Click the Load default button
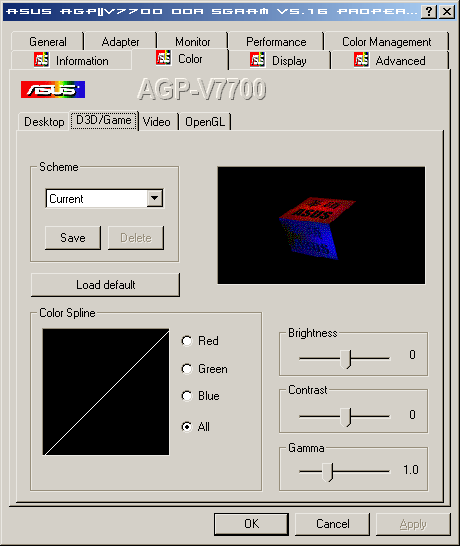The width and height of the screenshot is (460, 546). click(x=106, y=285)
